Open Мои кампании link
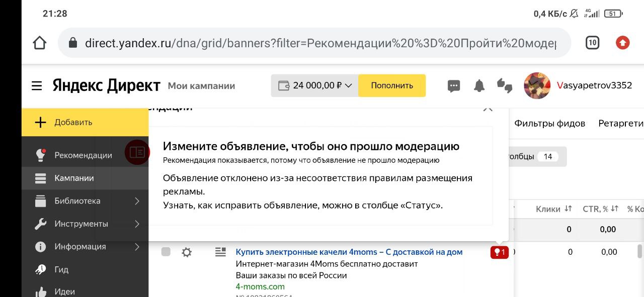Image resolution: width=644 pixels, height=297 pixels. click(201, 86)
